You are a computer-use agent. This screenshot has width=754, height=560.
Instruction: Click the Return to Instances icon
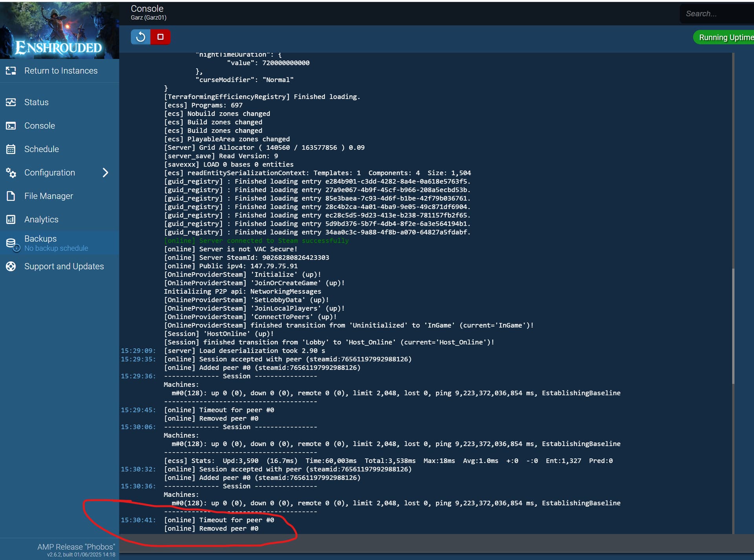pyautogui.click(x=11, y=71)
